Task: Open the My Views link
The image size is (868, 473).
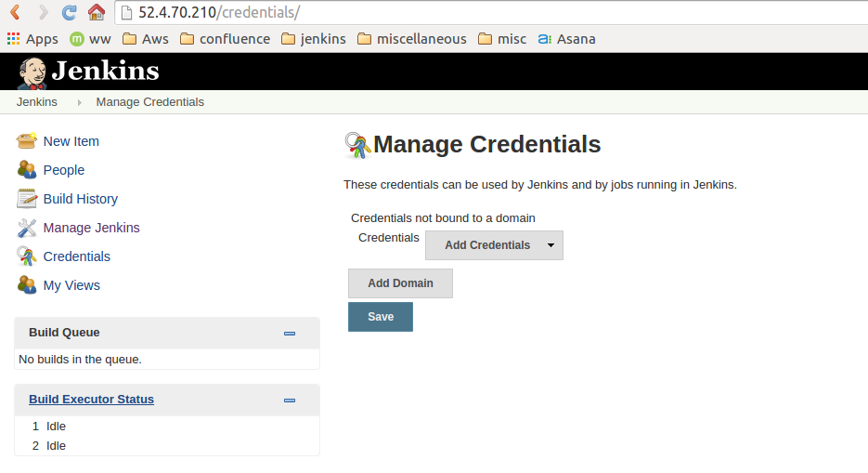Action: click(x=71, y=285)
